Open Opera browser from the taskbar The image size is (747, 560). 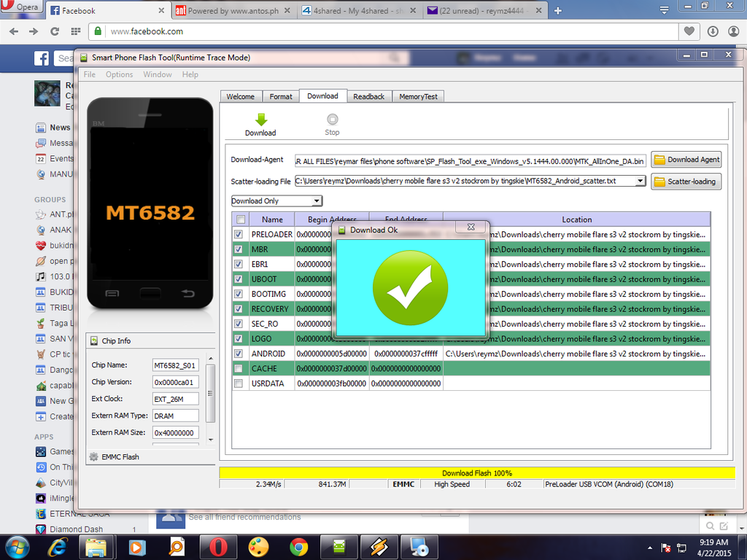coord(217,546)
